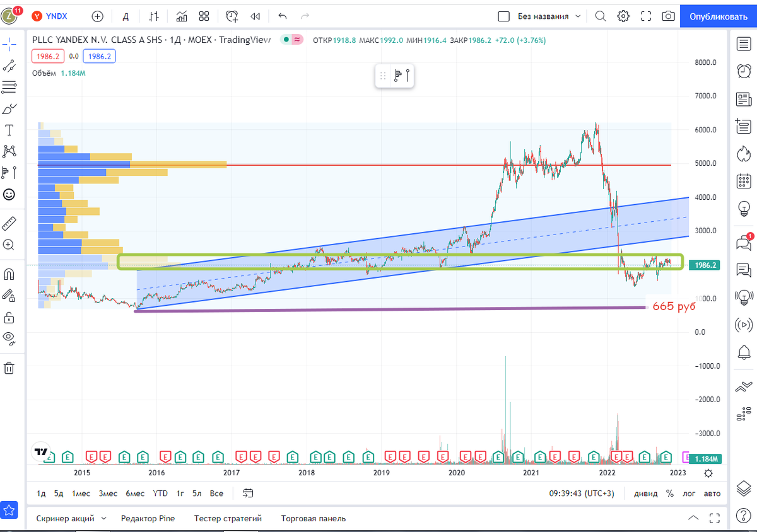Select the 1д date range

click(x=41, y=493)
